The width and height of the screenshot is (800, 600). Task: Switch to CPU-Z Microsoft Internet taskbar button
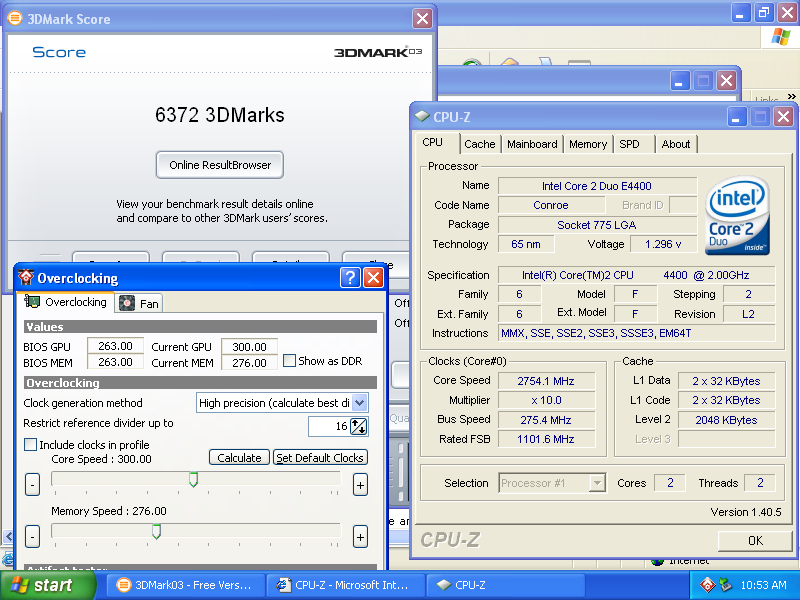[345, 585]
